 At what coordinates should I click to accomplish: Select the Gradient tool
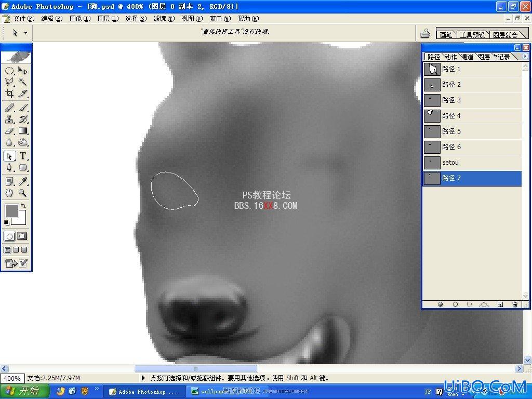[x=22, y=130]
